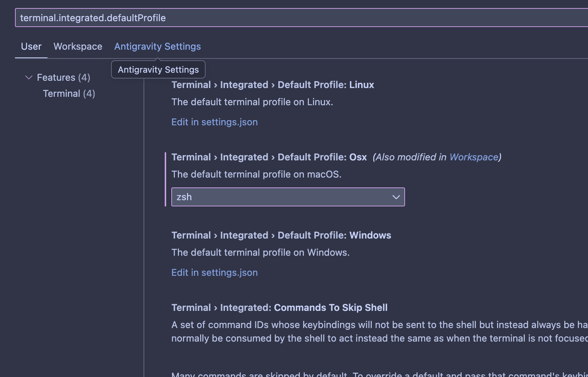Follow the Workspace link beside Osx setting
The height and width of the screenshot is (377, 588).
pos(474,157)
